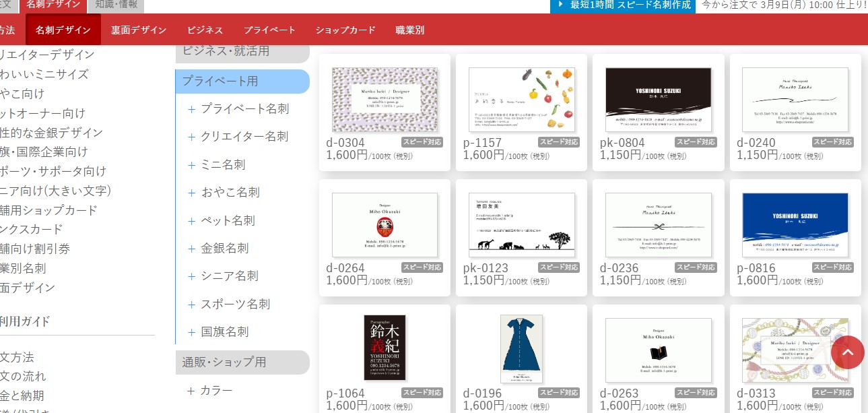Open the 業別名刺 sidebar link
The image size is (868, 413).
(23, 268)
